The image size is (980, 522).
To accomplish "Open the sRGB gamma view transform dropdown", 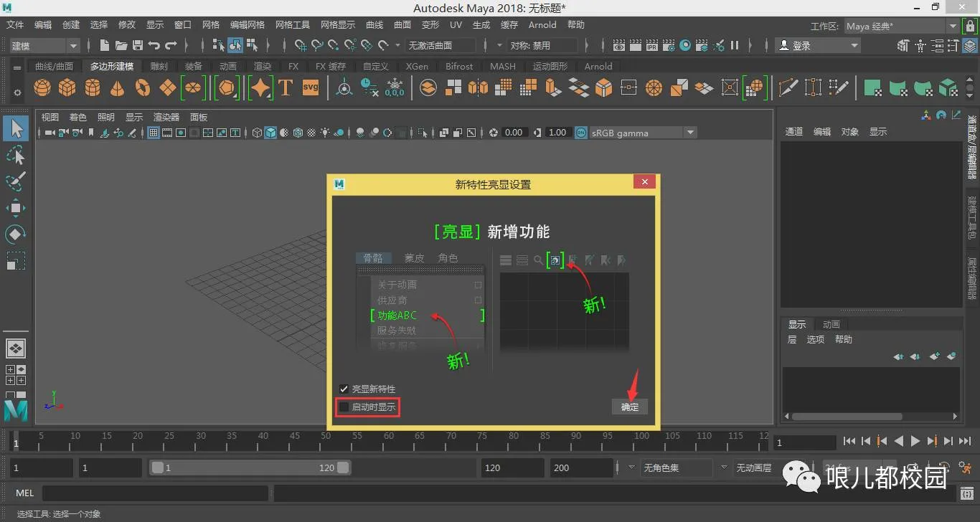I will [643, 133].
